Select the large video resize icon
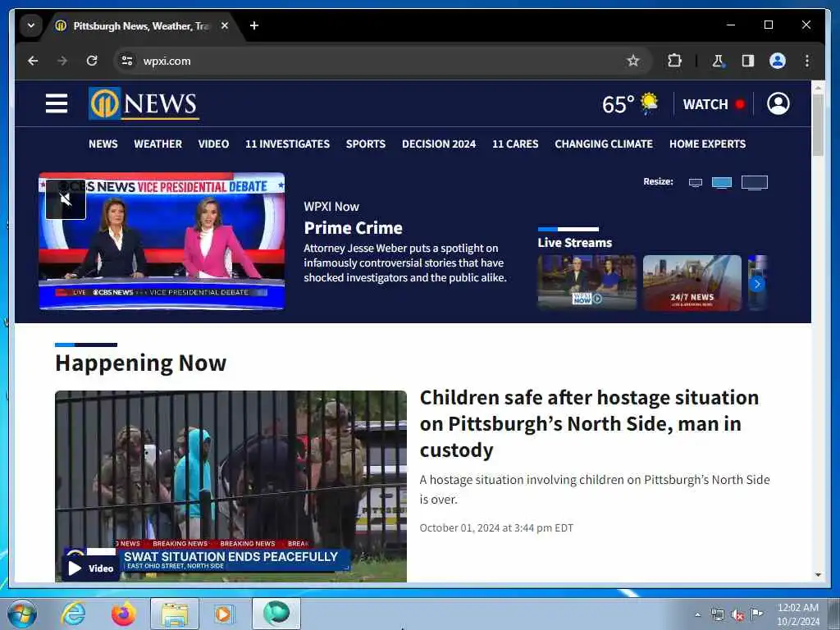This screenshot has width=840, height=630. 755,183
